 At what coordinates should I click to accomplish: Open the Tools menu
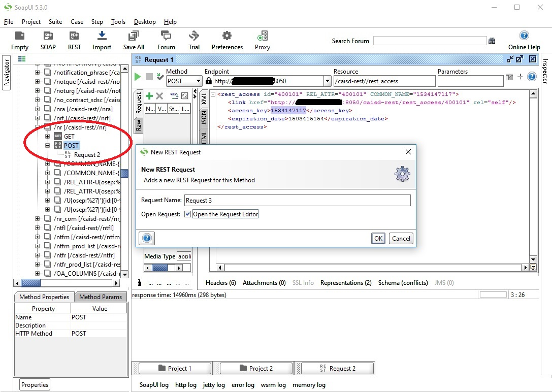pyautogui.click(x=118, y=22)
